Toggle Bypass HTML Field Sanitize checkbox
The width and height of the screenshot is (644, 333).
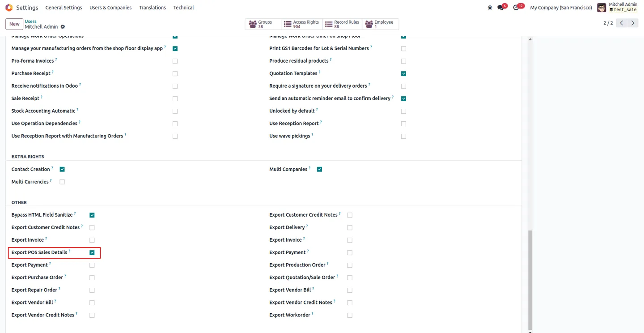point(92,215)
